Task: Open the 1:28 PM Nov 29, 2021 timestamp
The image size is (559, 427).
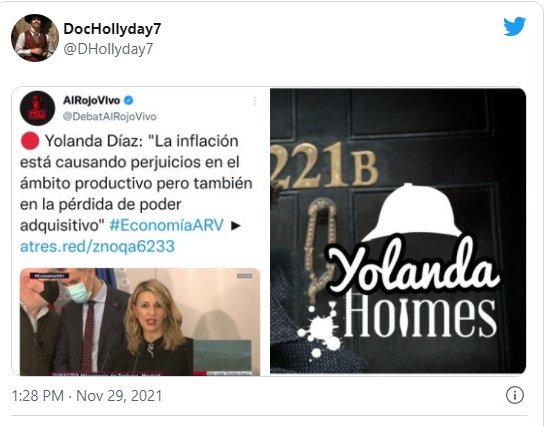Action: click(x=87, y=396)
